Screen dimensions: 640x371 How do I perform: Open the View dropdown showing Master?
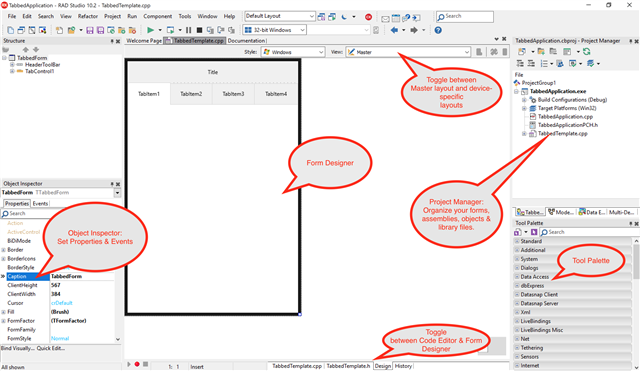[408, 52]
